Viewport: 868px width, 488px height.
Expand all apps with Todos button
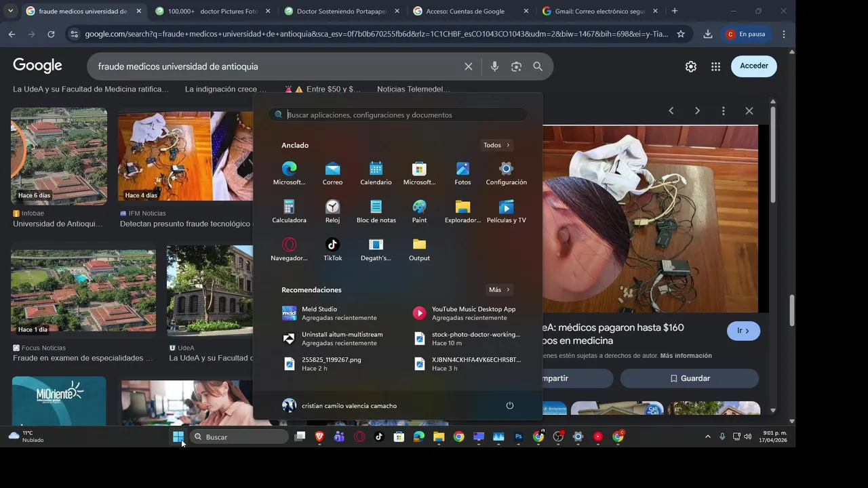[496, 145]
